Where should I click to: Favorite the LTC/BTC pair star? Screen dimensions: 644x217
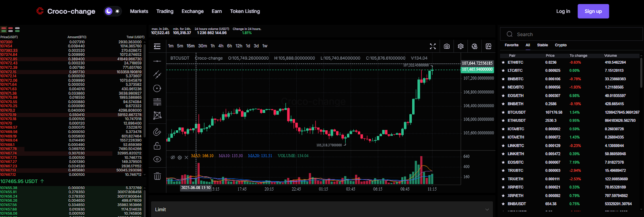pyautogui.click(x=503, y=71)
